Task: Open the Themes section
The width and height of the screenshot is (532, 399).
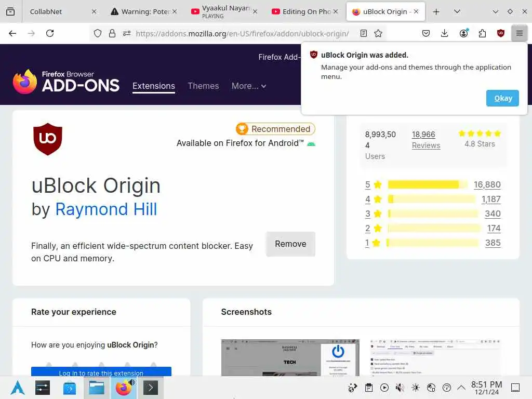Action: 203,86
